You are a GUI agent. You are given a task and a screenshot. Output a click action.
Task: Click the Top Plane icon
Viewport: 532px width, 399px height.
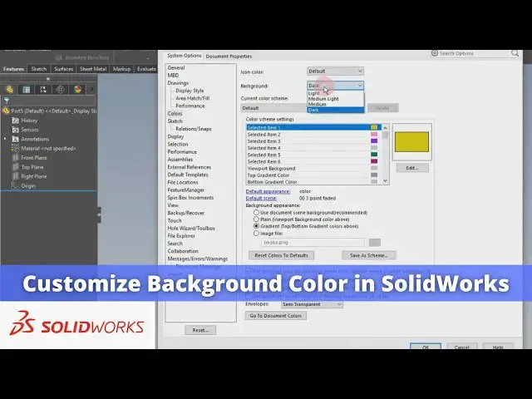(x=16, y=167)
